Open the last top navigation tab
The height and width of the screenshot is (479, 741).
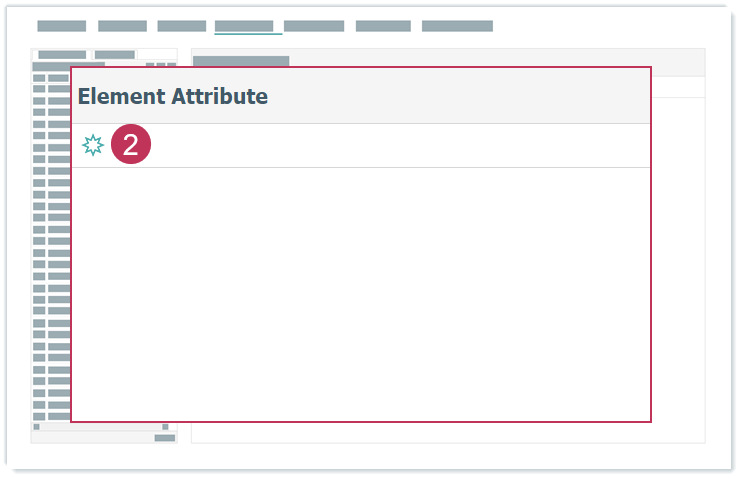[457, 26]
